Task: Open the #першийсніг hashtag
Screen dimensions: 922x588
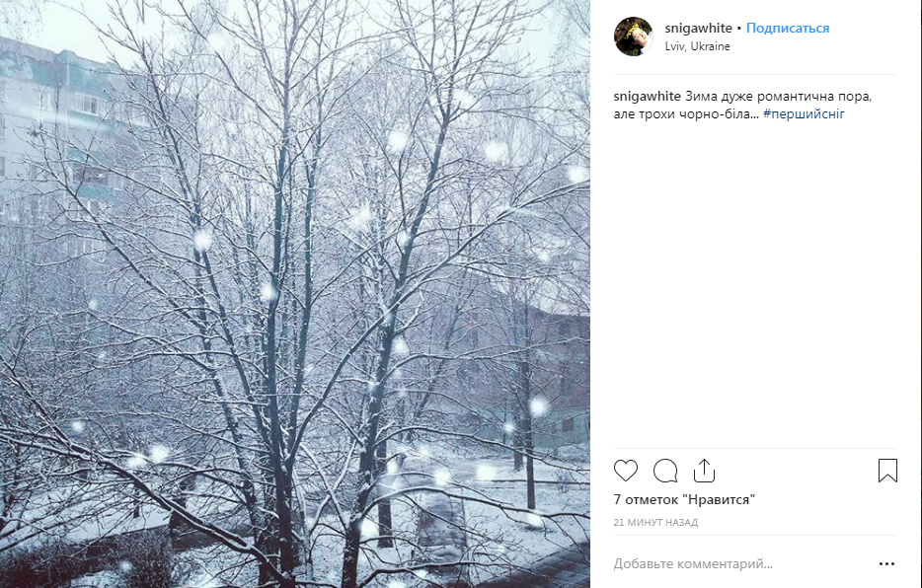Action: click(804, 114)
